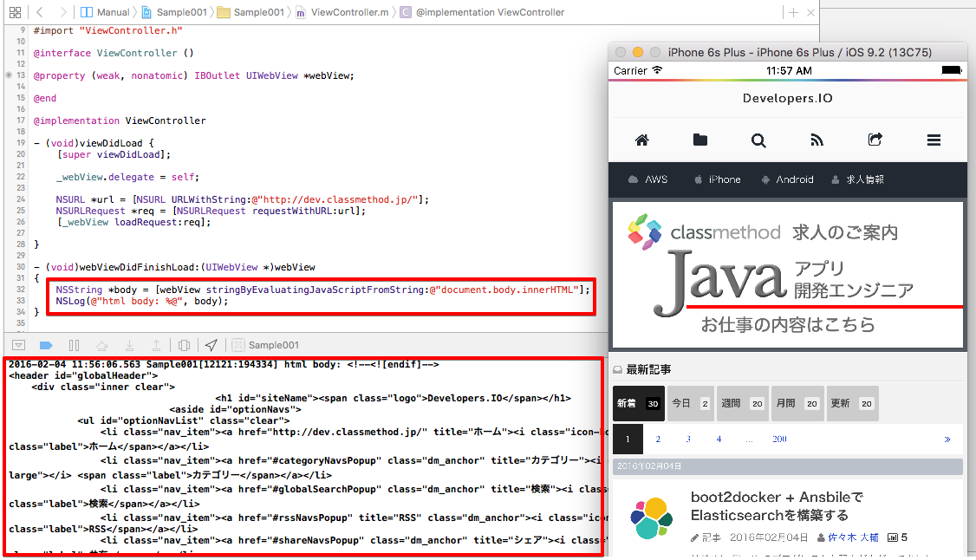Select the simulate location arrow icon

pyautogui.click(x=210, y=345)
